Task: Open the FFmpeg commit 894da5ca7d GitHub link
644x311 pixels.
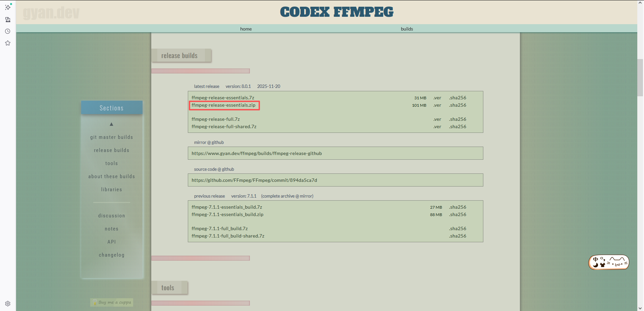Action: (x=254, y=180)
